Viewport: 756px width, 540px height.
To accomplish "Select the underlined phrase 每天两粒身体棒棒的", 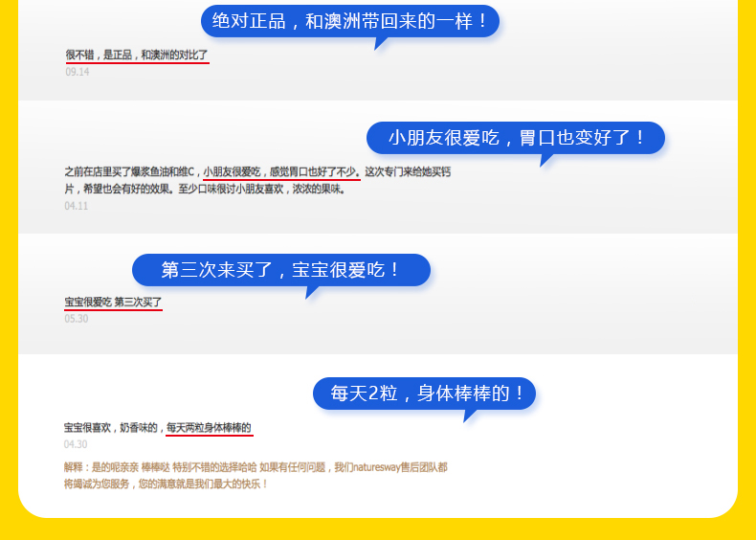I will [x=209, y=427].
